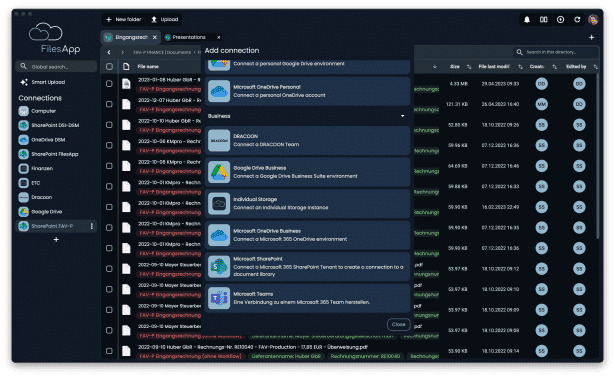Click the New folder button
The image size is (615, 377).
pyautogui.click(x=124, y=19)
